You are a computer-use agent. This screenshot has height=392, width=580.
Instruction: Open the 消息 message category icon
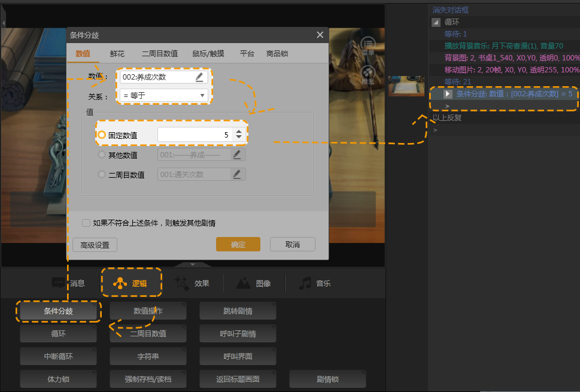[59, 283]
